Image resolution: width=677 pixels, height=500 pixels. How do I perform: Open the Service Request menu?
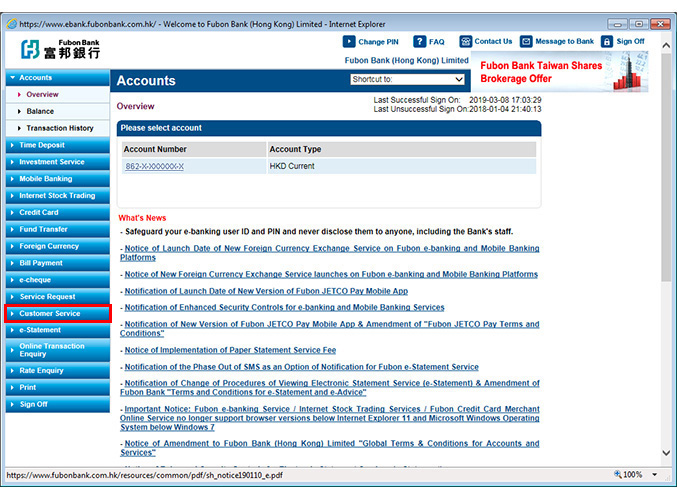coord(57,297)
